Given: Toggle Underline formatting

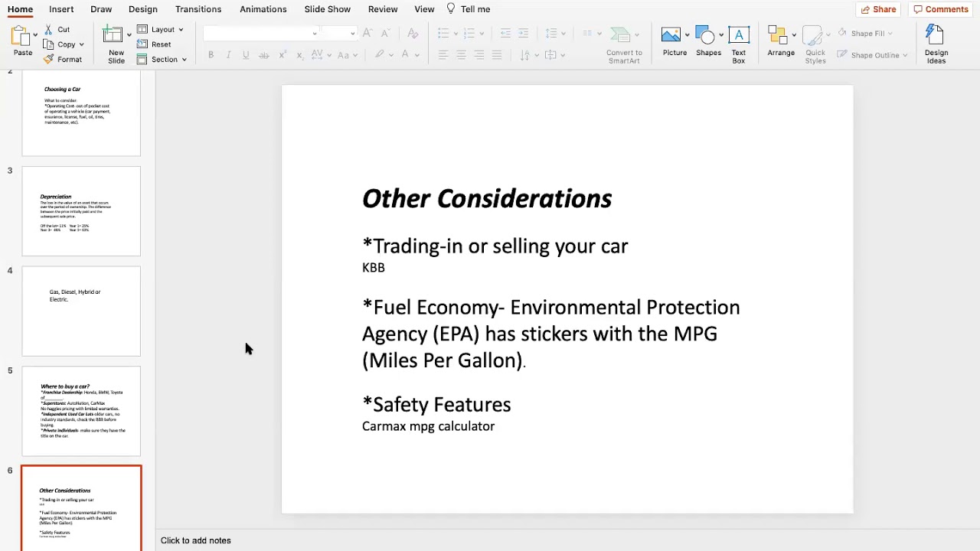Looking at the screenshot, I should click(x=246, y=55).
